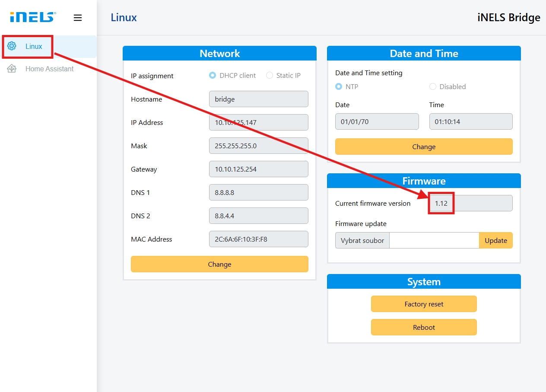Image resolution: width=546 pixels, height=392 pixels.
Task: Select the Static IP radio option
Action: click(270, 75)
